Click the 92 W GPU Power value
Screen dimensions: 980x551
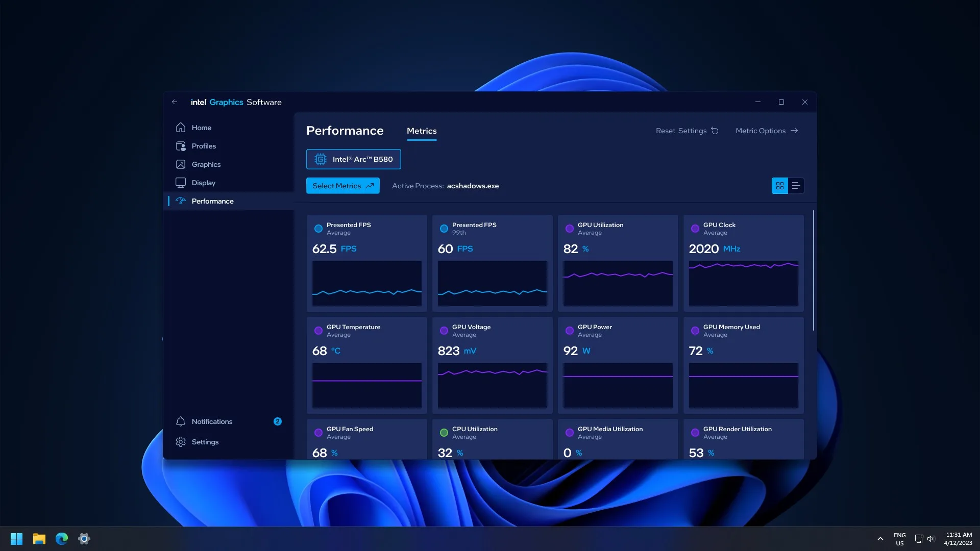pos(577,351)
